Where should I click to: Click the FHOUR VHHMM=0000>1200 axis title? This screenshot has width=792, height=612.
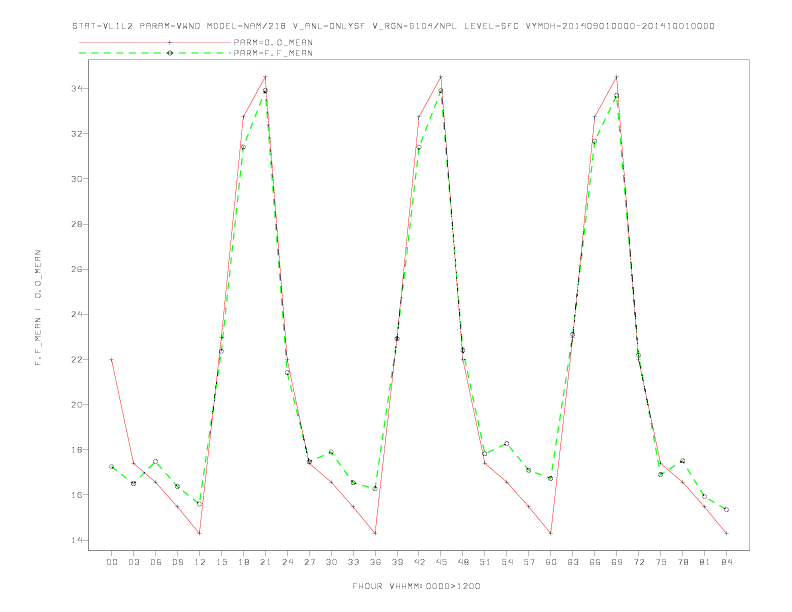[x=416, y=586]
